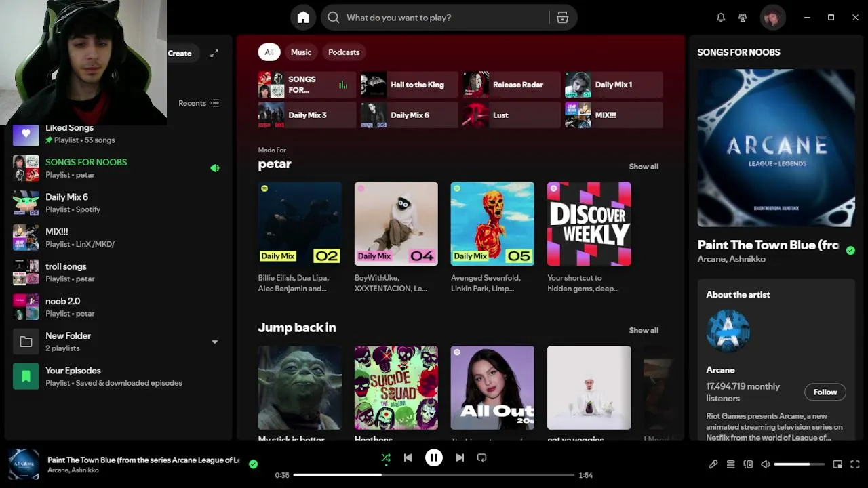This screenshot has height=488, width=868.
Task: Open the Browse icon in search bar
Action: (x=562, y=18)
